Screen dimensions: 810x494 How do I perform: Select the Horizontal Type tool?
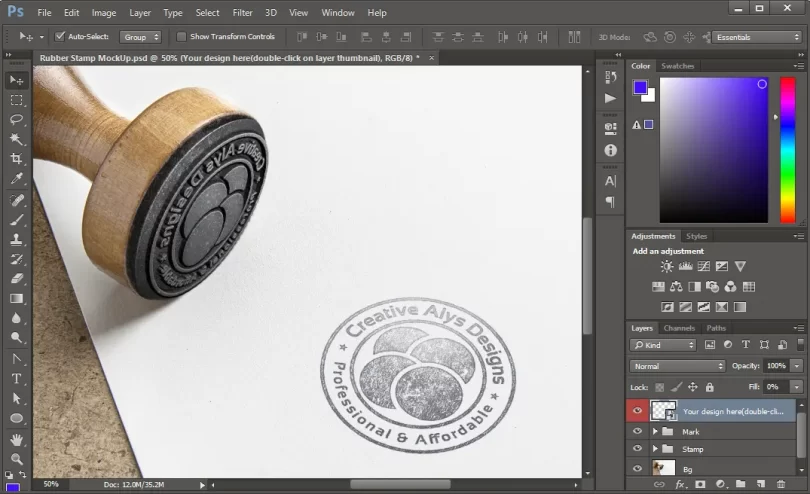point(17,379)
